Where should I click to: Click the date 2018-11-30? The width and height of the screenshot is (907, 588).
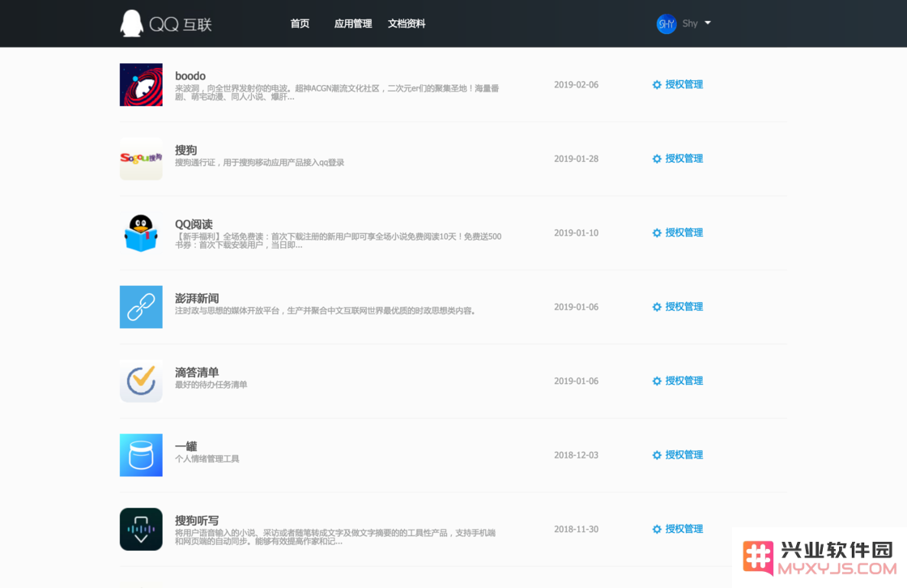576,529
